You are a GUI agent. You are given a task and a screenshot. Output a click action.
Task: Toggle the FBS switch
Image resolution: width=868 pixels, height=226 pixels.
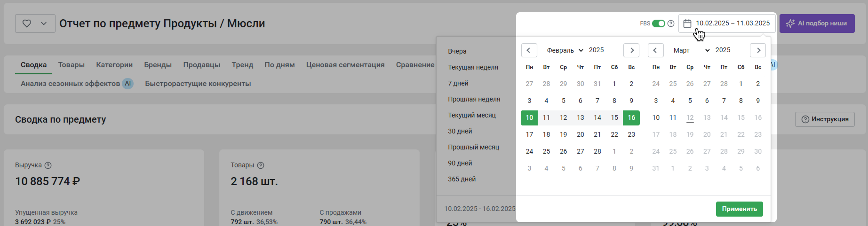[659, 23]
